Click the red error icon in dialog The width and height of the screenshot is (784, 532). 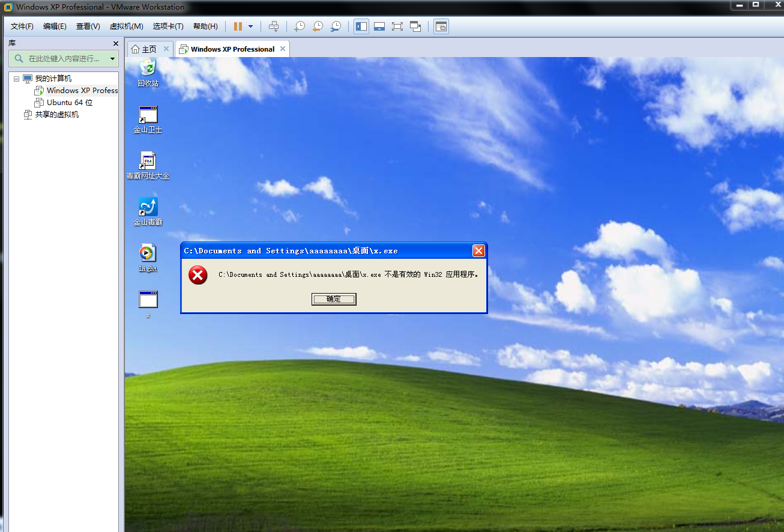tap(198, 276)
